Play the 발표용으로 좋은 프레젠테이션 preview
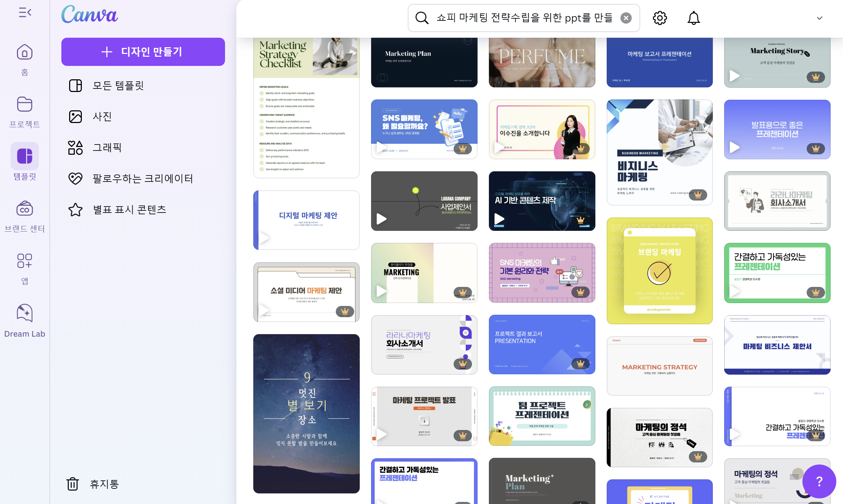 pos(734,147)
